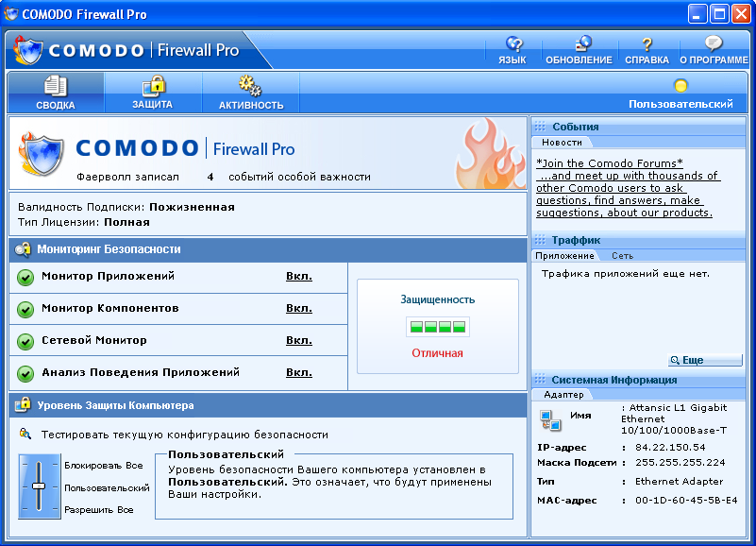Click the Мониторинг Безопасности magnifier icon
The height and width of the screenshot is (546, 756).
coord(23,249)
